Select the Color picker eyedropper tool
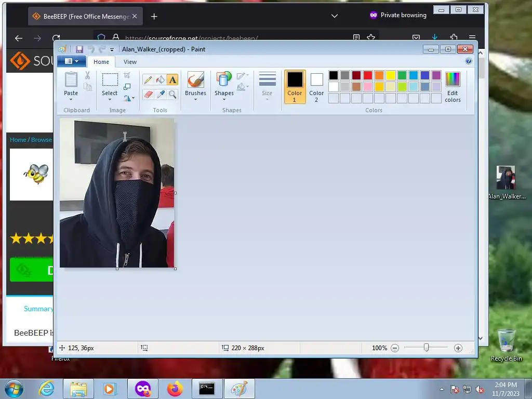Viewport: 532px width, 399px height. coord(160,94)
